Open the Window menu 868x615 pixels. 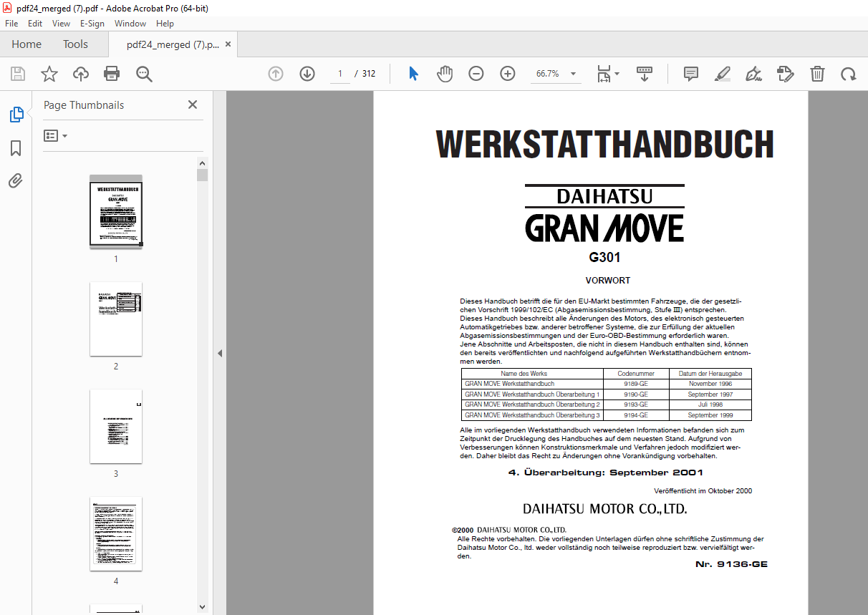130,24
